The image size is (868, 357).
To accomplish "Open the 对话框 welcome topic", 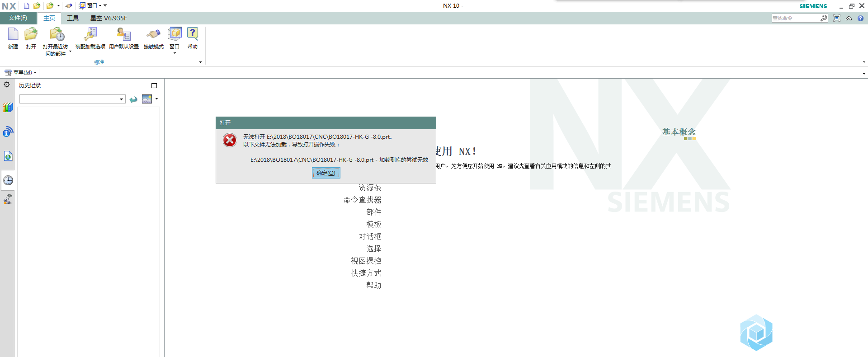I will click(370, 236).
